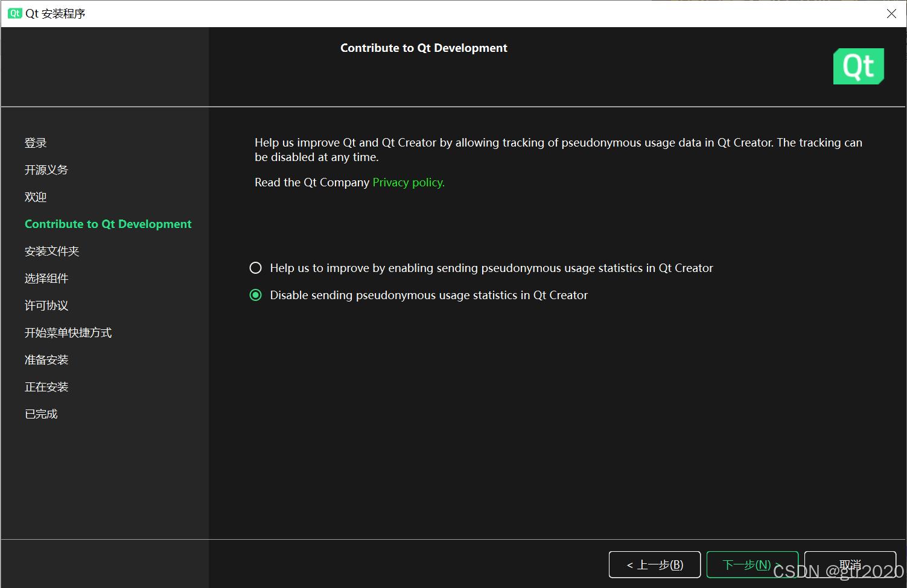Click the small Qt icon in title bar
Screen dimensions: 907x588
14,13
